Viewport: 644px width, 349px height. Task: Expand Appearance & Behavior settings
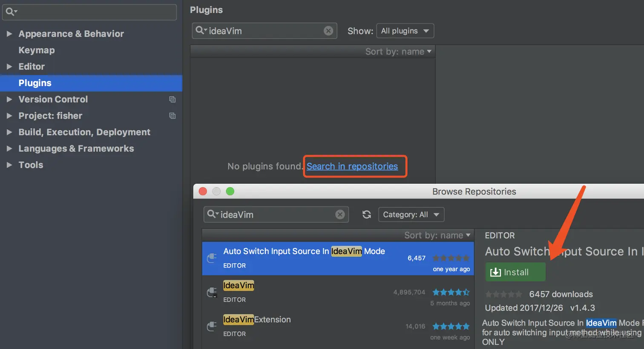(9, 34)
